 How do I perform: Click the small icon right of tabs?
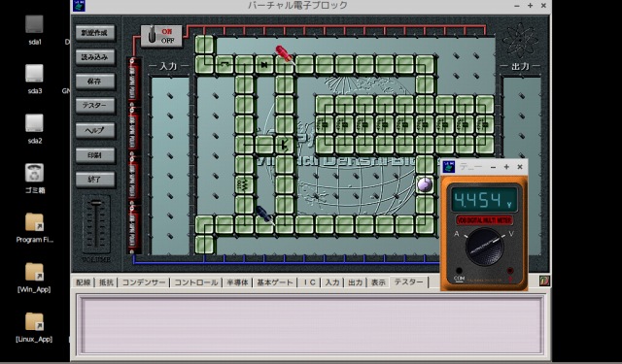544,281
